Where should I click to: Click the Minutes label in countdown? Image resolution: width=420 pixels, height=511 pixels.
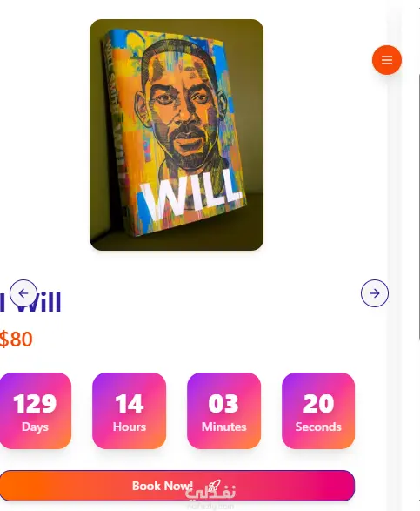[x=224, y=427]
